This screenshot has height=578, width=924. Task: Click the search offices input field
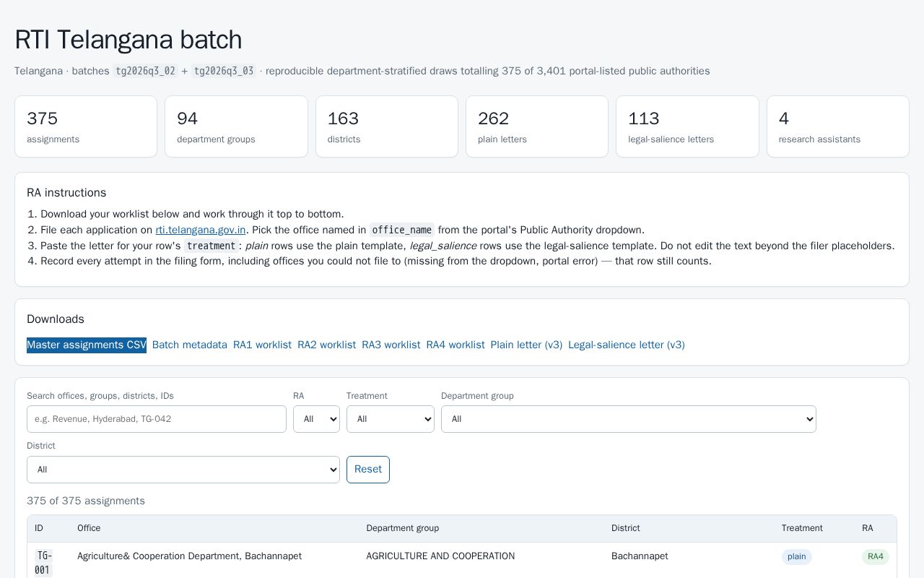(x=157, y=419)
